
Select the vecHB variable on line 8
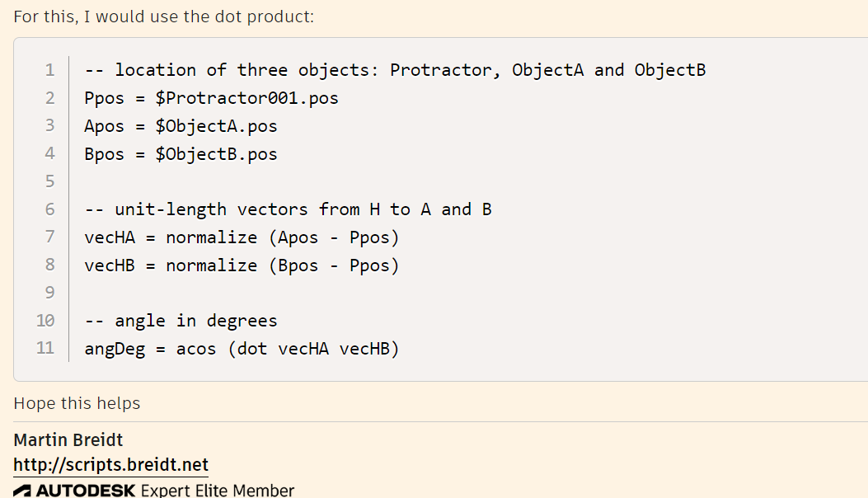click(x=108, y=265)
